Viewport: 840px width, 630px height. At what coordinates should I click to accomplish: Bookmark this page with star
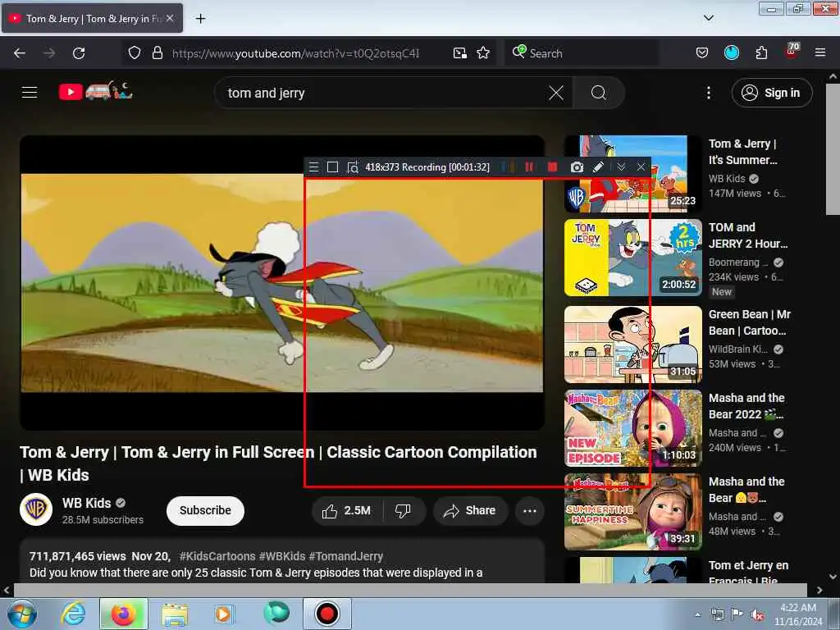click(x=483, y=53)
